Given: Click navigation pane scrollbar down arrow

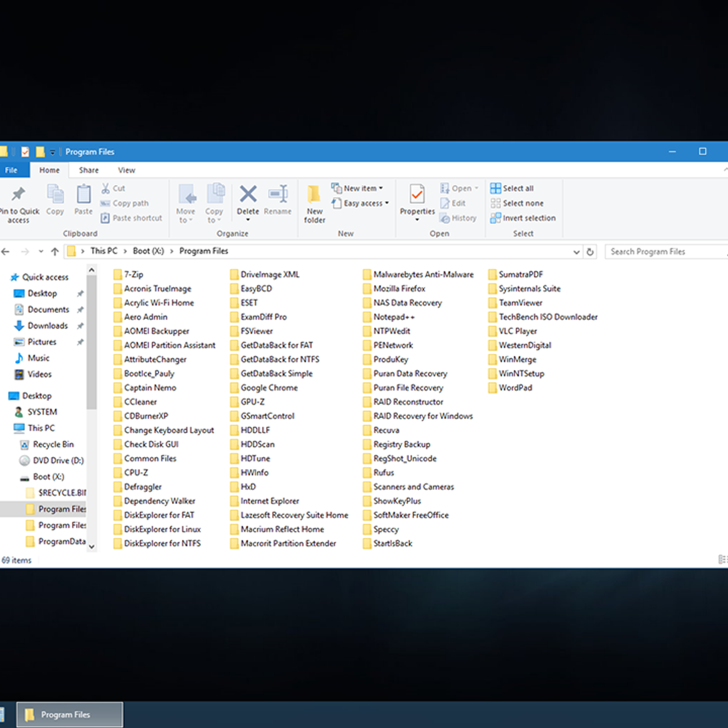Looking at the screenshot, I should click(91, 546).
